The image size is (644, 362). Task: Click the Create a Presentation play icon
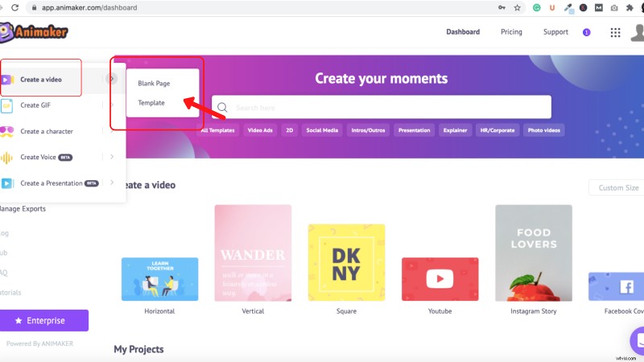pos(7,183)
